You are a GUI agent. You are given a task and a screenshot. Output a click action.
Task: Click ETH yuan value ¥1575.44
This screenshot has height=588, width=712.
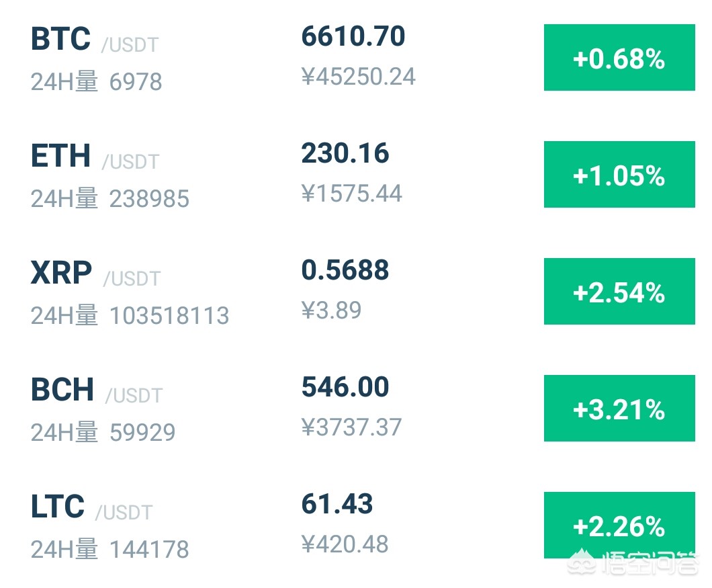[x=351, y=193]
